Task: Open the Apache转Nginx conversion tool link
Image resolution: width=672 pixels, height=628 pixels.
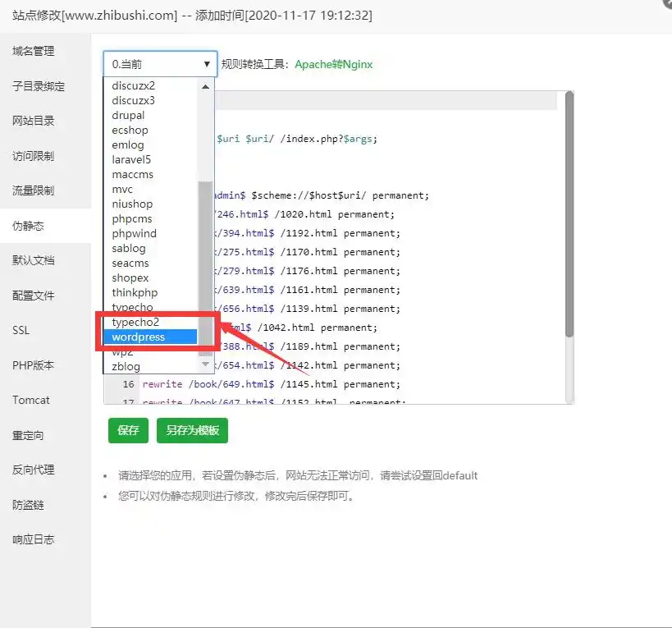Action: tap(333, 64)
